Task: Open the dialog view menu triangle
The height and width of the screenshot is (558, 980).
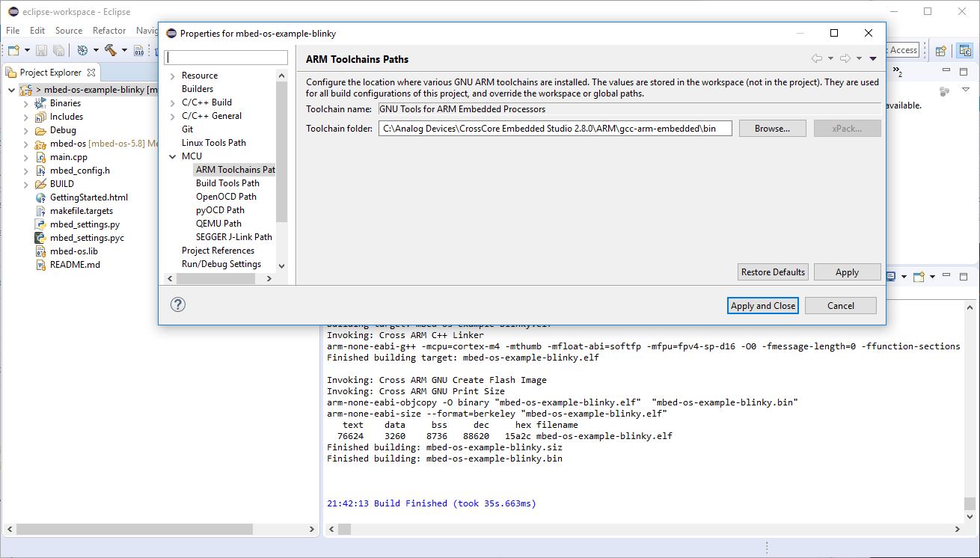Action: (x=873, y=59)
